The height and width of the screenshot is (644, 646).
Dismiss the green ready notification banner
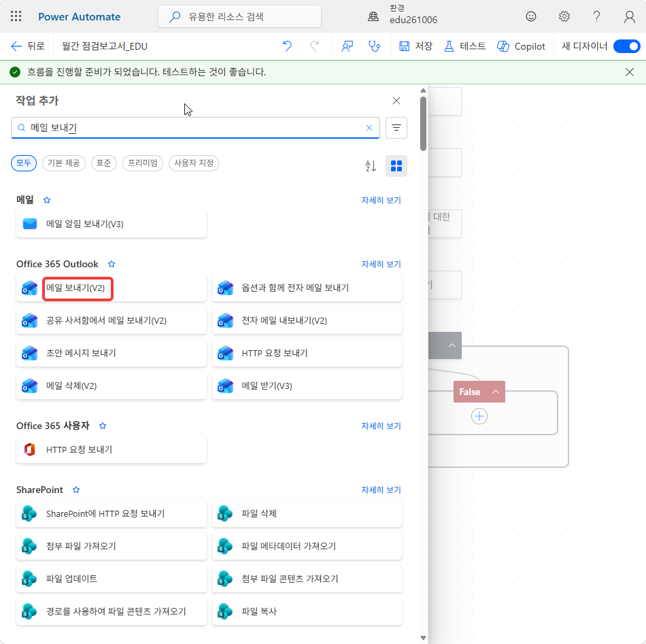point(630,72)
